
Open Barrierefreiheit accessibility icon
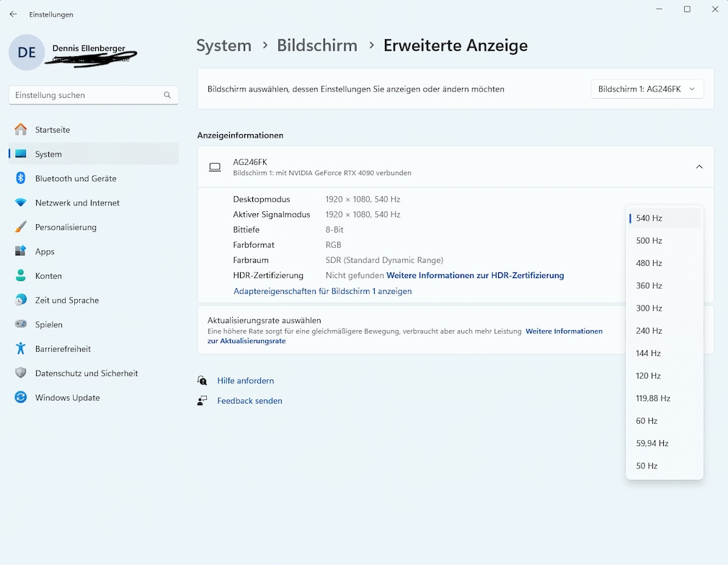(x=21, y=349)
